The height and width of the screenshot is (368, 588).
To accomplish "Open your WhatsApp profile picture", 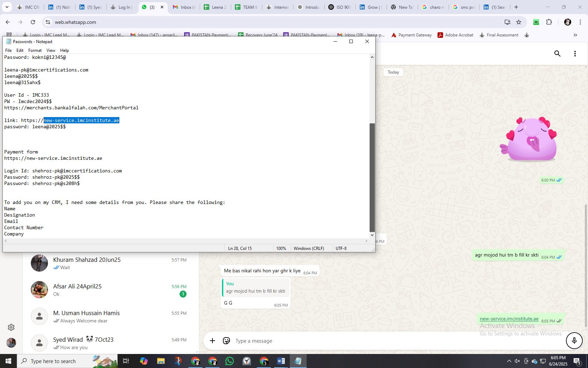I will click(11, 343).
